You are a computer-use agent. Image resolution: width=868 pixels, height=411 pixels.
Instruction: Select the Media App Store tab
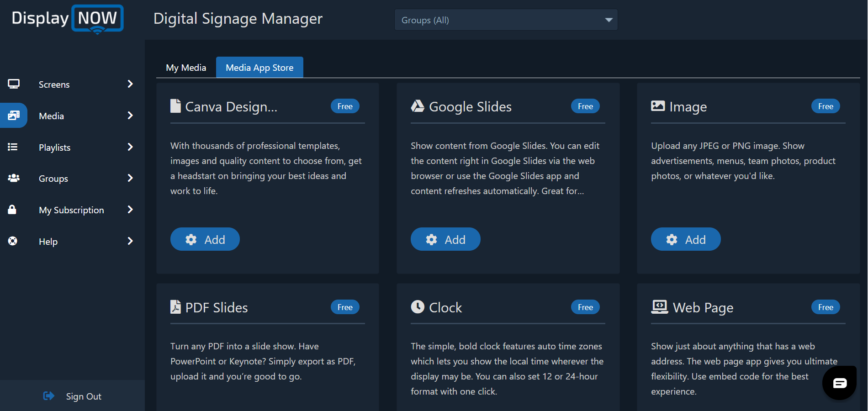pos(259,67)
